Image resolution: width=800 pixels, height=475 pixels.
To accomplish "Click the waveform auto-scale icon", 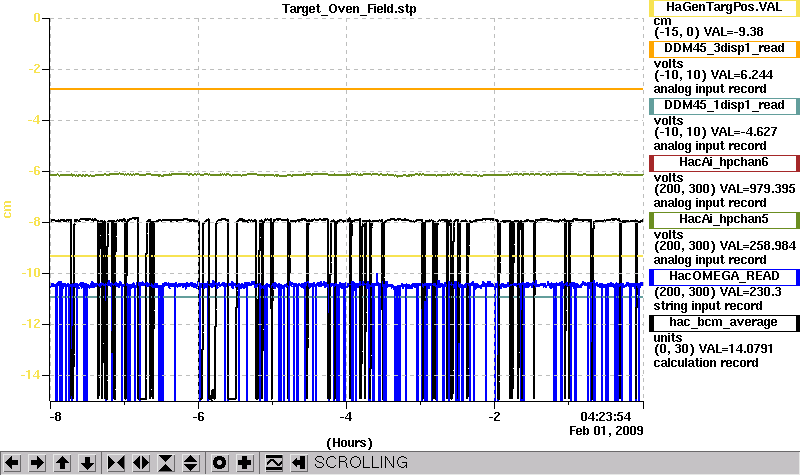I will tap(274, 463).
